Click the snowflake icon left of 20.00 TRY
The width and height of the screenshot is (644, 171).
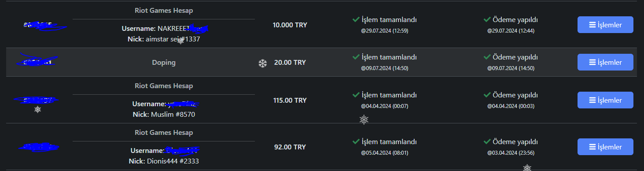[x=263, y=63]
